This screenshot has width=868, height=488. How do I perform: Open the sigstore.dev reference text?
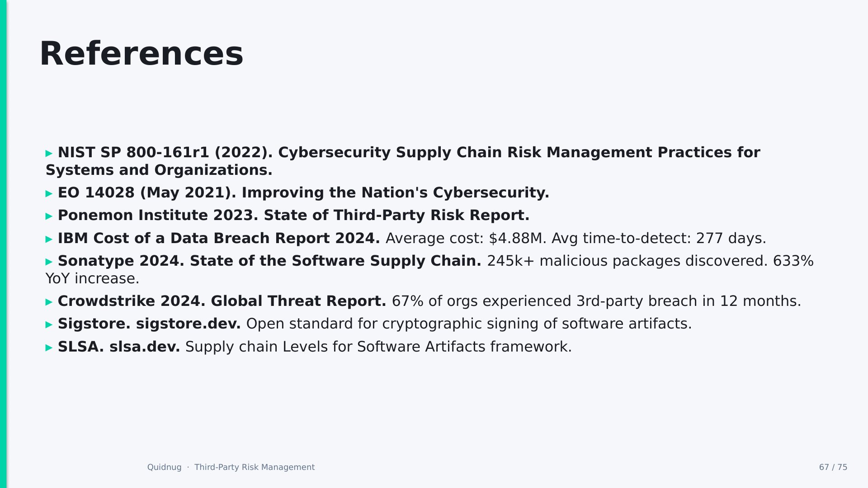[188, 324]
